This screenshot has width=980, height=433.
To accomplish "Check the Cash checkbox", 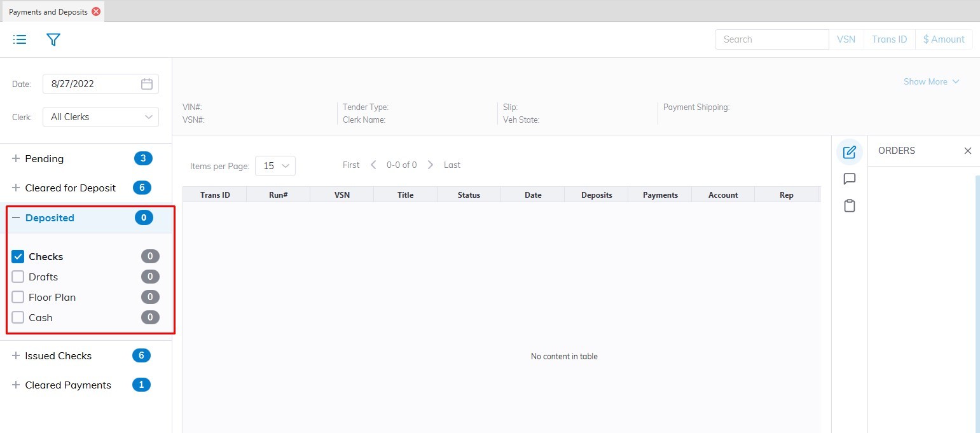I will [18, 318].
